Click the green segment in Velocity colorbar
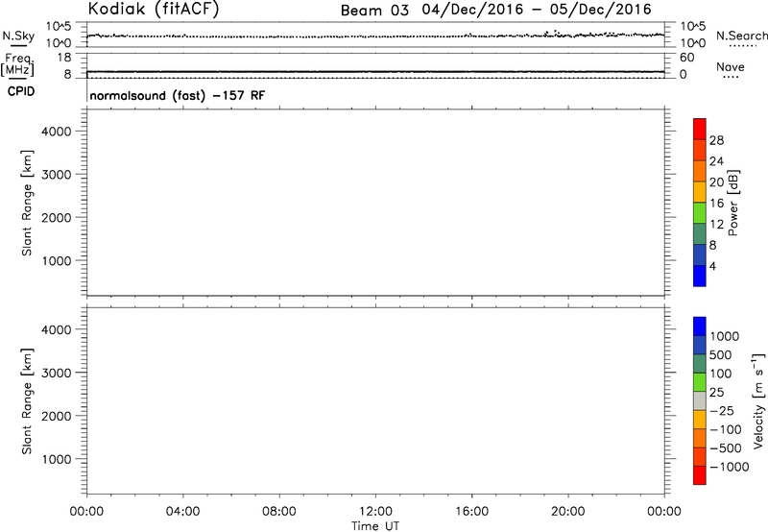This screenshot has width=768, height=532. [700, 382]
